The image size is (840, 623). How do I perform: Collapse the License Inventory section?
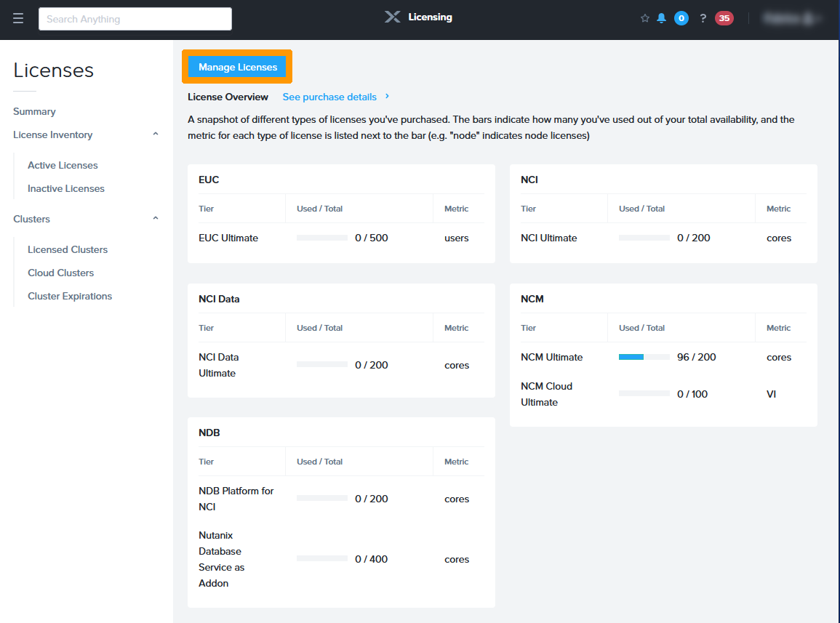pyautogui.click(x=155, y=134)
